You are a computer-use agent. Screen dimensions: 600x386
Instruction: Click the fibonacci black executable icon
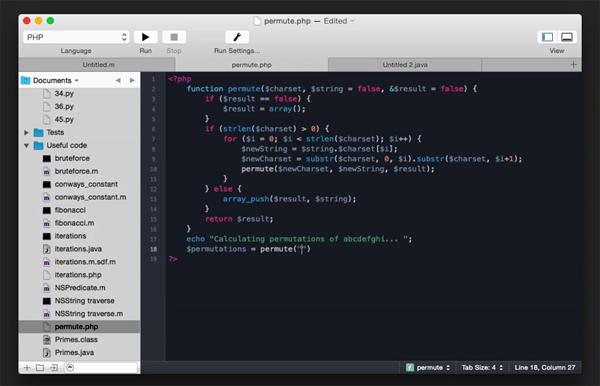(x=47, y=210)
